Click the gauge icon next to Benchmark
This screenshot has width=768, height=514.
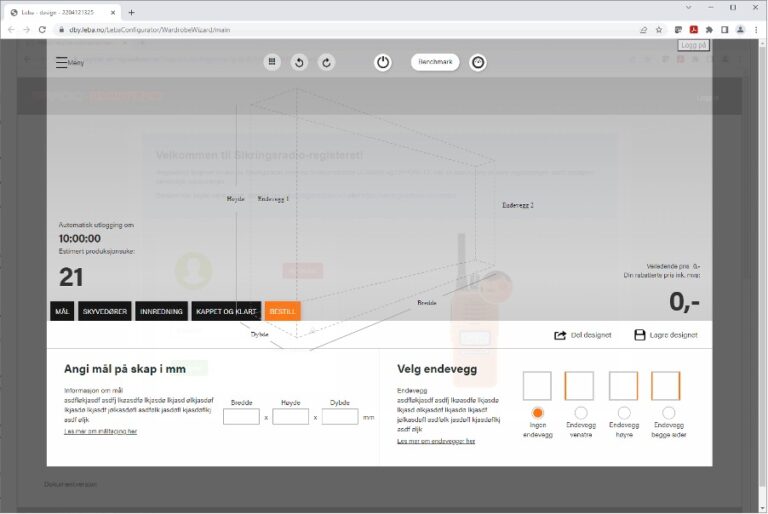click(x=478, y=62)
